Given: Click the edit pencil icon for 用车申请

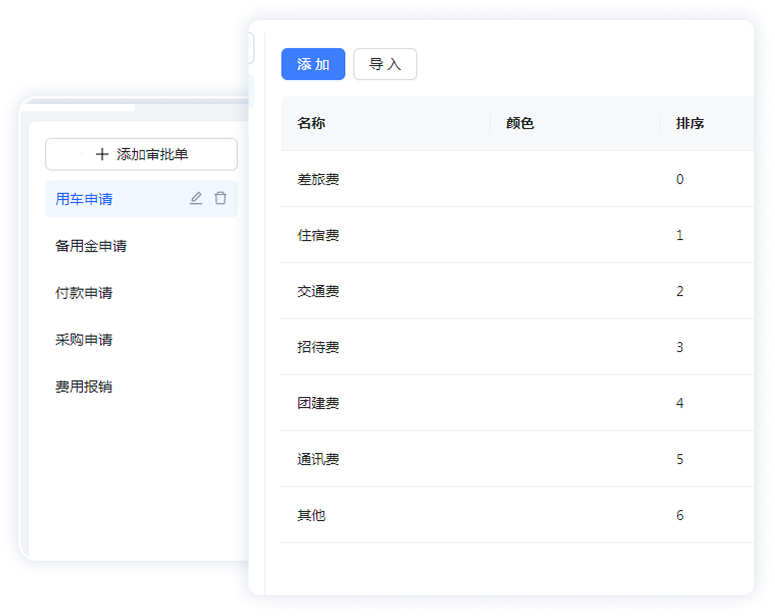Looking at the screenshot, I should (196, 199).
